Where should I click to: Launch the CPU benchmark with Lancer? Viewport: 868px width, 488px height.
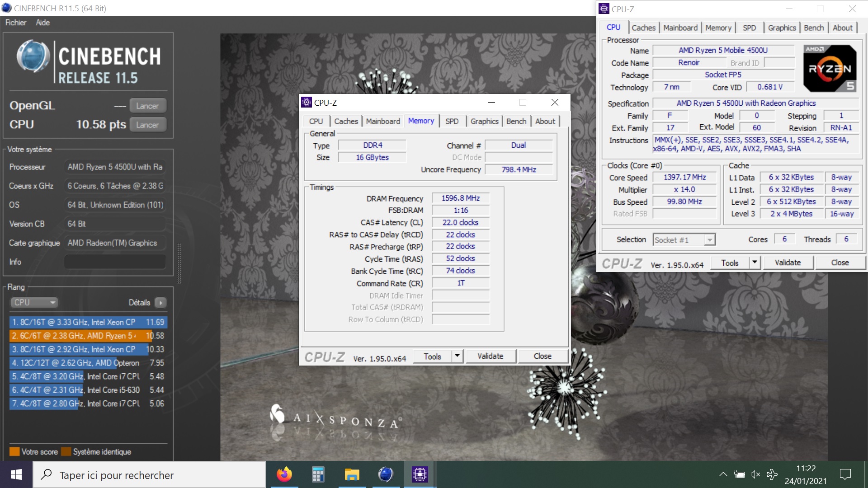pos(148,125)
